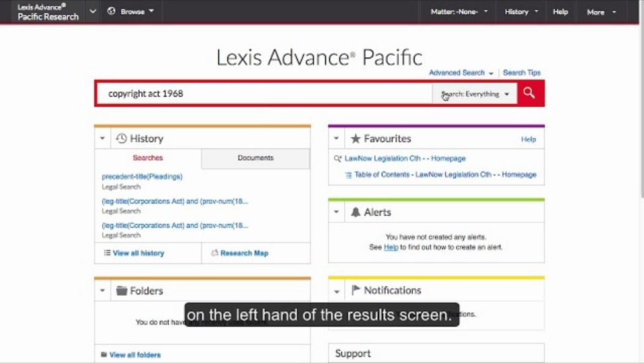The height and width of the screenshot is (363, 644).
Task: Click the History clock icon
Action: [121, 138]
